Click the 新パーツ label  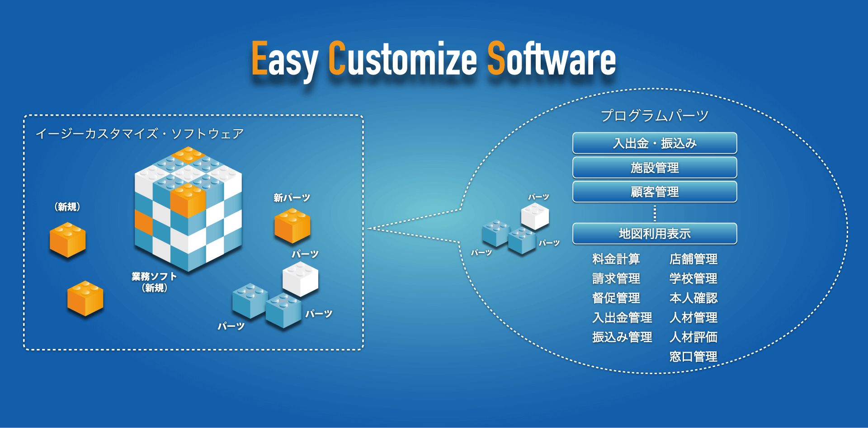click(292, 198)
